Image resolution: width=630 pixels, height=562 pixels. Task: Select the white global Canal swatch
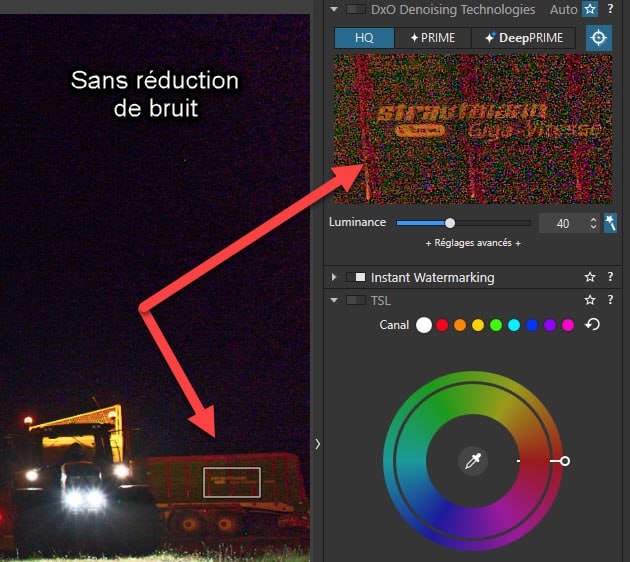point(424,325)
